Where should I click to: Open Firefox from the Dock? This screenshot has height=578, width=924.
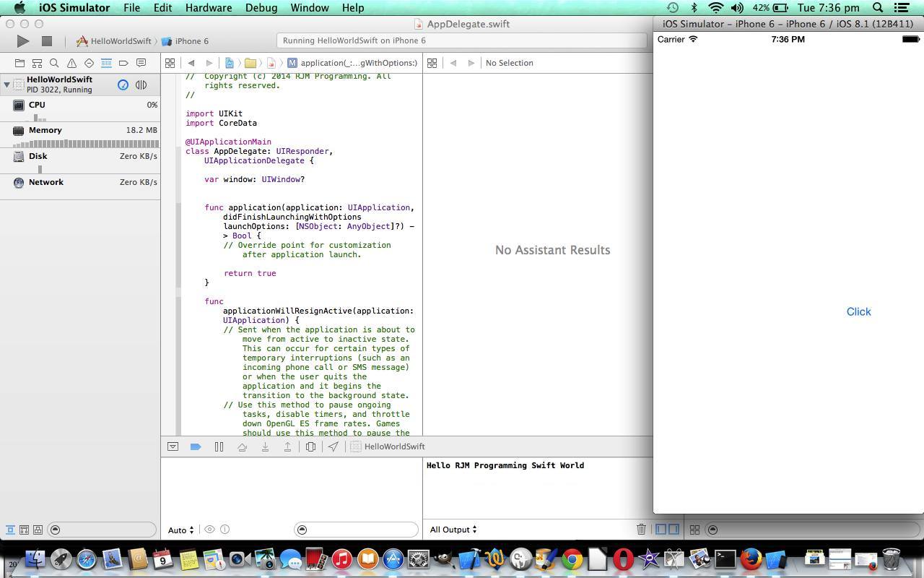751,558
